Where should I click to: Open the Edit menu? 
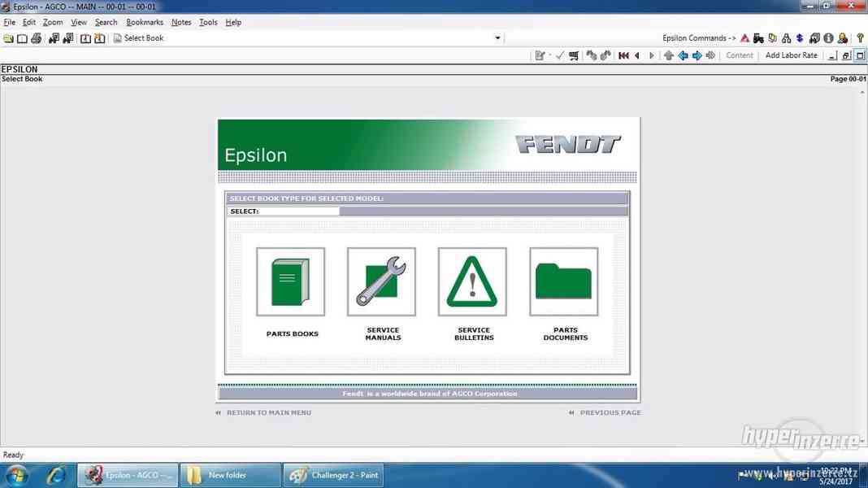pyautogui.click(x=29, y=22)
